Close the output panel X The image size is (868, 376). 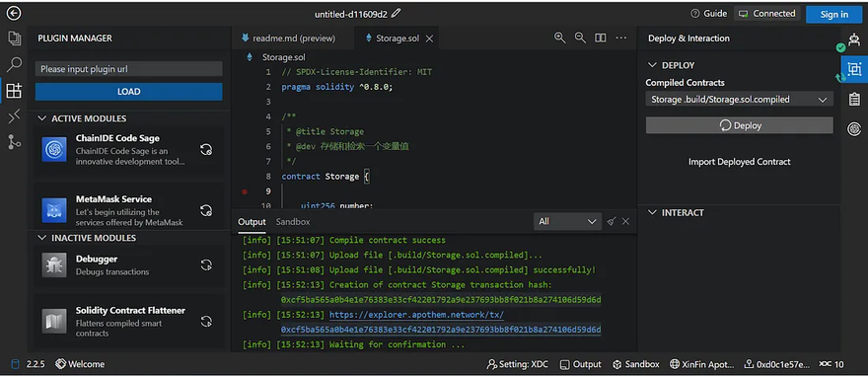(x=625, y=221)
